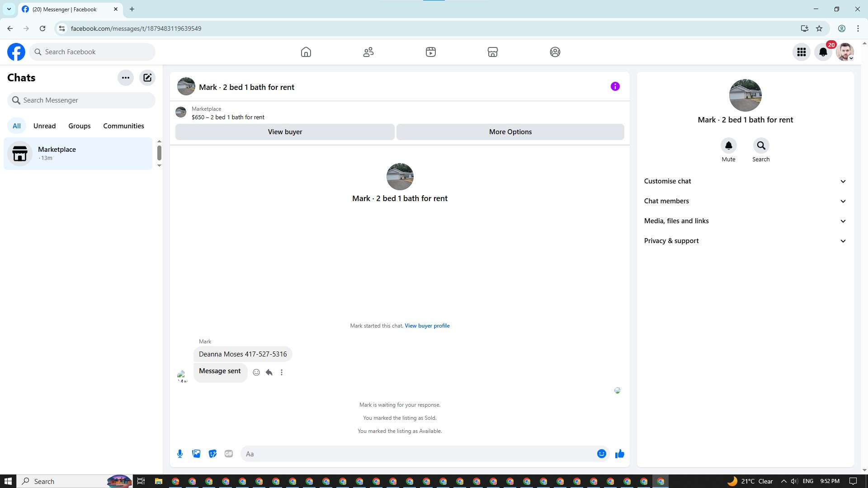
Task: Select the Unread chats filter
Action: pos(44,126)
